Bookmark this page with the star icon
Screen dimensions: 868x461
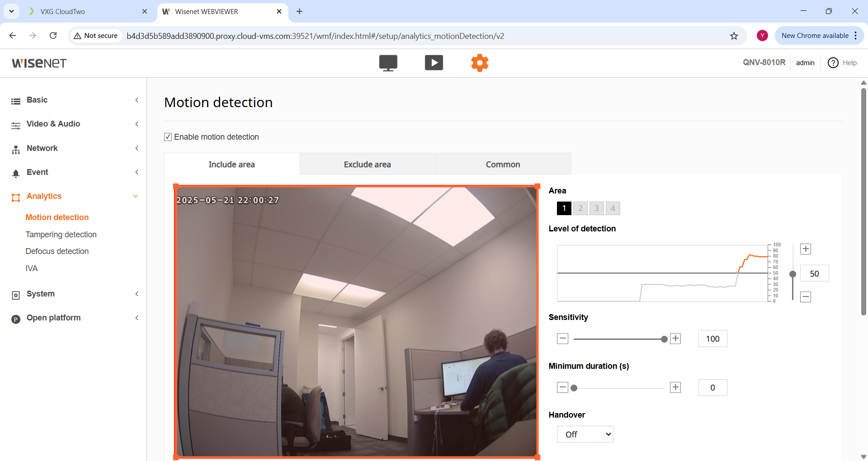point(734,36)
